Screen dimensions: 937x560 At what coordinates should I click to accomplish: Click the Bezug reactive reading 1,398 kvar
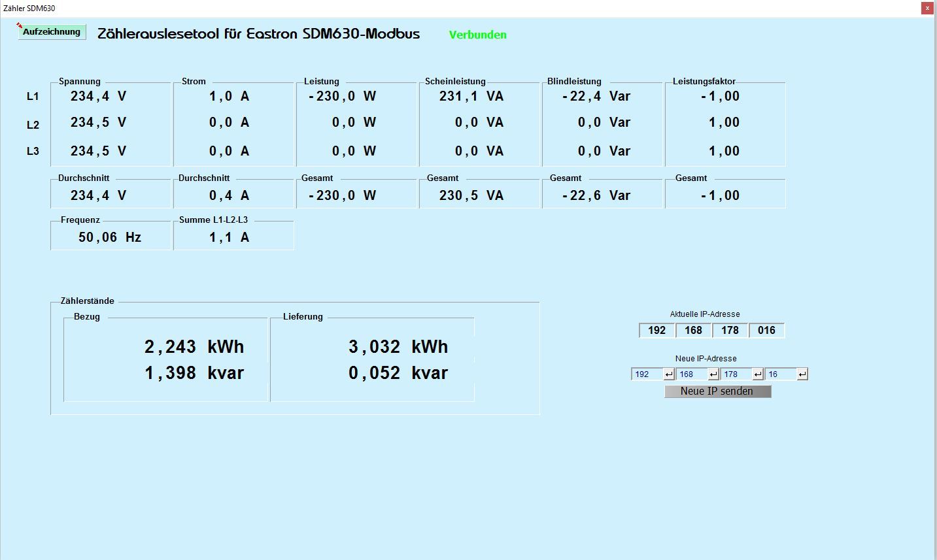194,372
